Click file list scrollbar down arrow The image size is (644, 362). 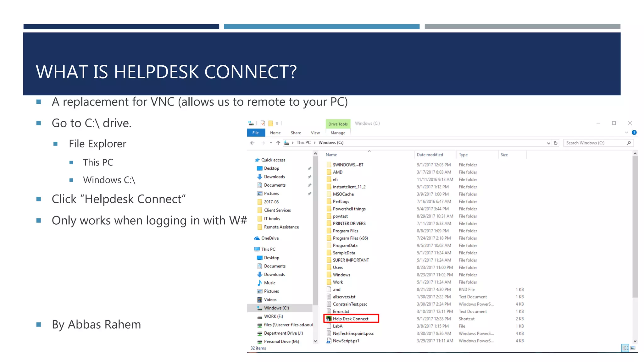635,341
